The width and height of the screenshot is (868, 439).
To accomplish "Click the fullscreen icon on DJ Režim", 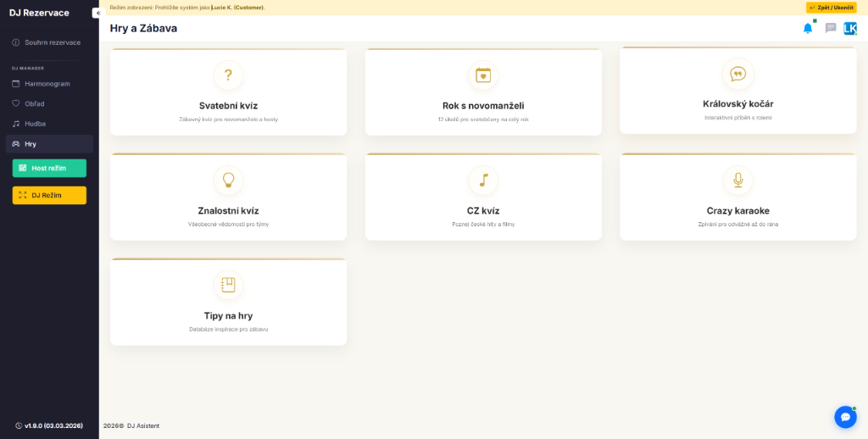I will pos(23,195).
